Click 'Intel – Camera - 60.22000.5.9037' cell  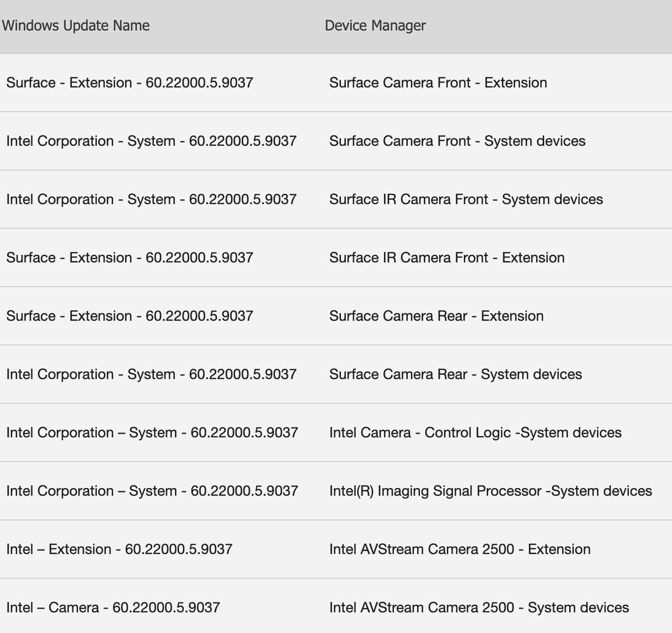[x=113, y=607]
